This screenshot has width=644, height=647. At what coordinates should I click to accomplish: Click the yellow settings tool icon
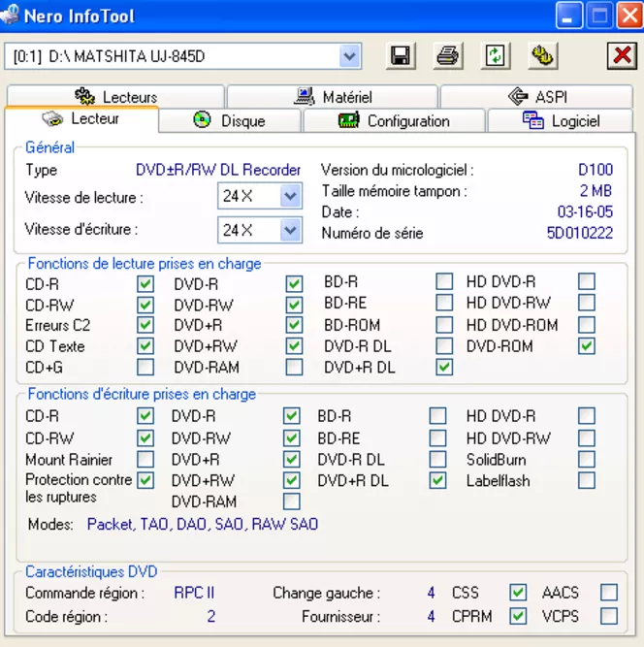542,55
